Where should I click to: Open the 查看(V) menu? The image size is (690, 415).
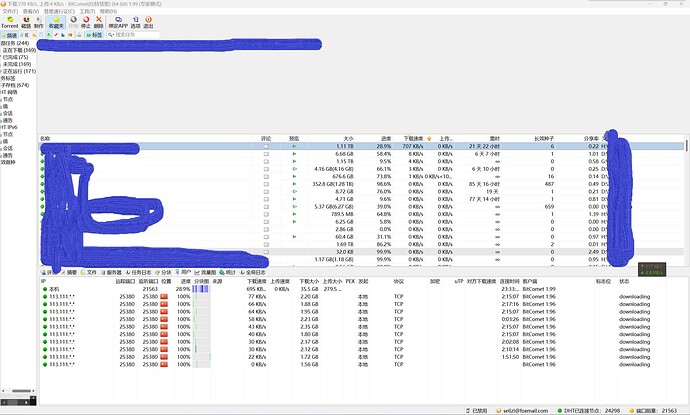30,11
